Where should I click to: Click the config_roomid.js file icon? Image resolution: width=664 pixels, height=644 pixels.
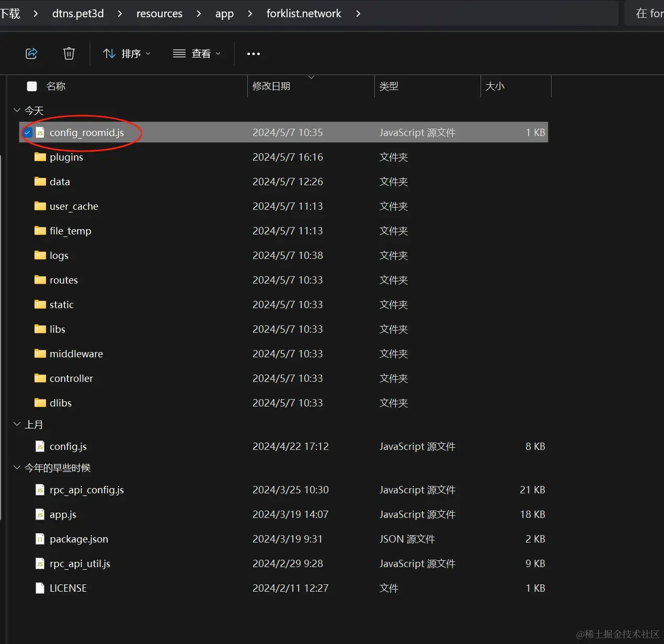pos(40,132)
